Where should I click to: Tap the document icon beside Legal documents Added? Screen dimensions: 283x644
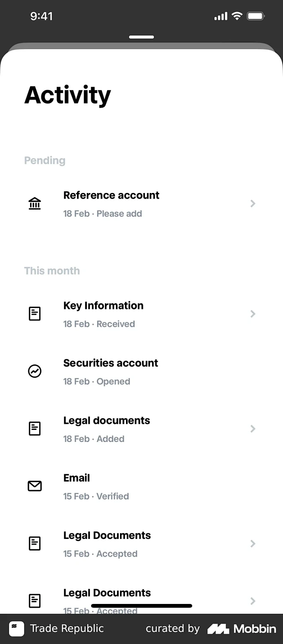point(34,429)
